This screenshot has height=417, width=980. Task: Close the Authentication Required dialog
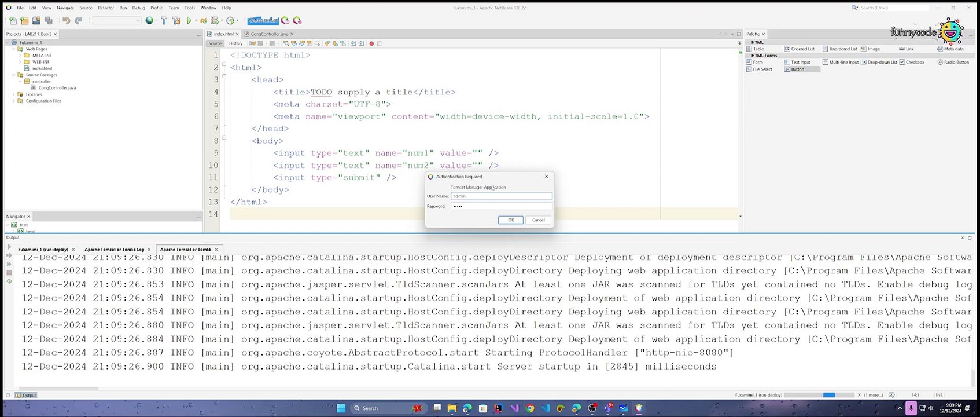[x=546, y=177]
